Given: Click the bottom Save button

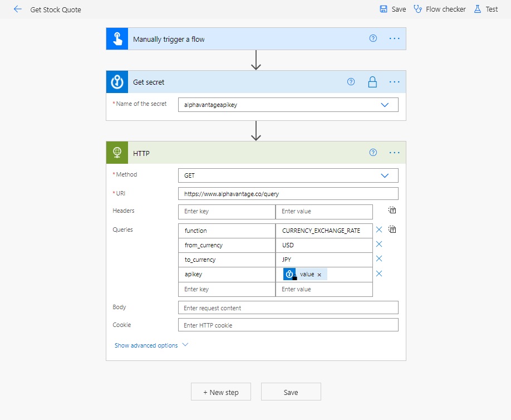Looking at the screenshot, I should [x=291, y=392].
